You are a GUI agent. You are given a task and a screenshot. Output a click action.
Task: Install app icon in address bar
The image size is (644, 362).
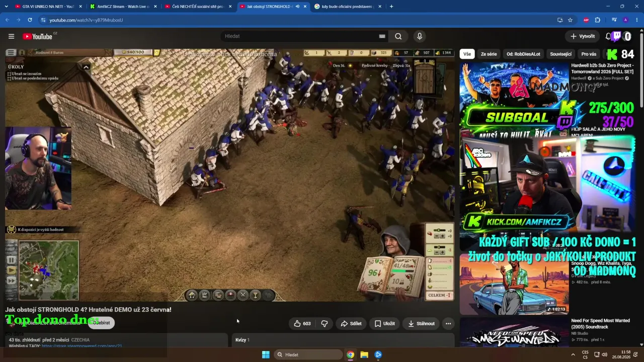tap(560, 20)
